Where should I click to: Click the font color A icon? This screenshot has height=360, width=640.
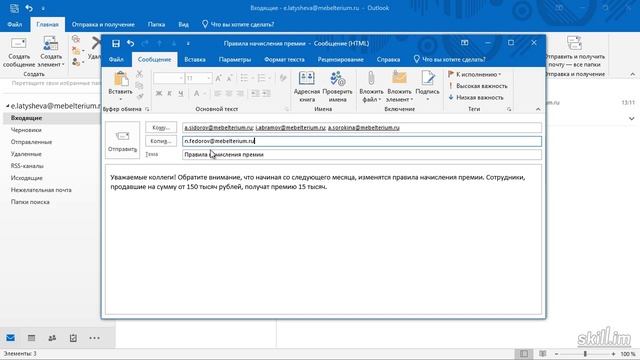[196, 93]
